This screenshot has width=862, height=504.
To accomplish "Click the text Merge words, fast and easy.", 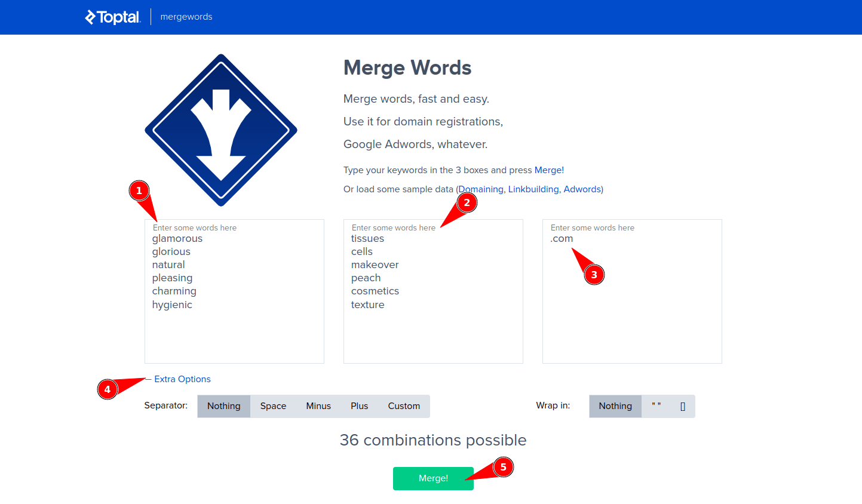I will 416,99.
